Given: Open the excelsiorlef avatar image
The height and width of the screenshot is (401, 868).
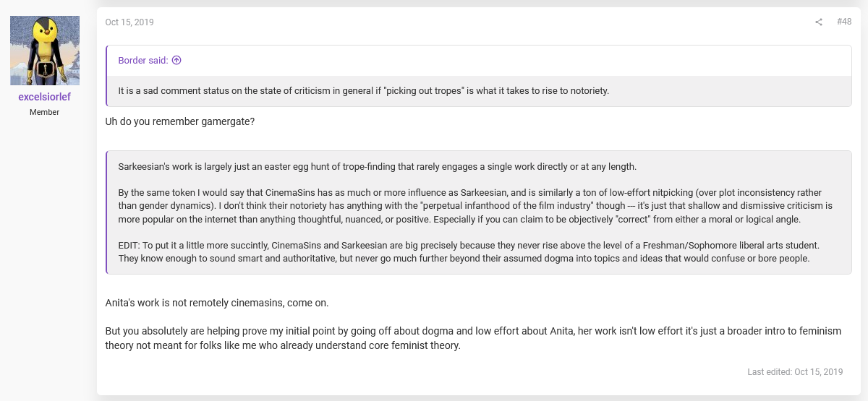Looking at the screenshot, I should (45, 51).
